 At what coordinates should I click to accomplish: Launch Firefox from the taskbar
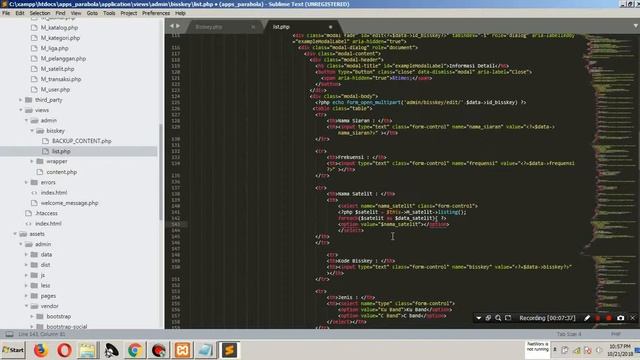[x=40, y=350]
